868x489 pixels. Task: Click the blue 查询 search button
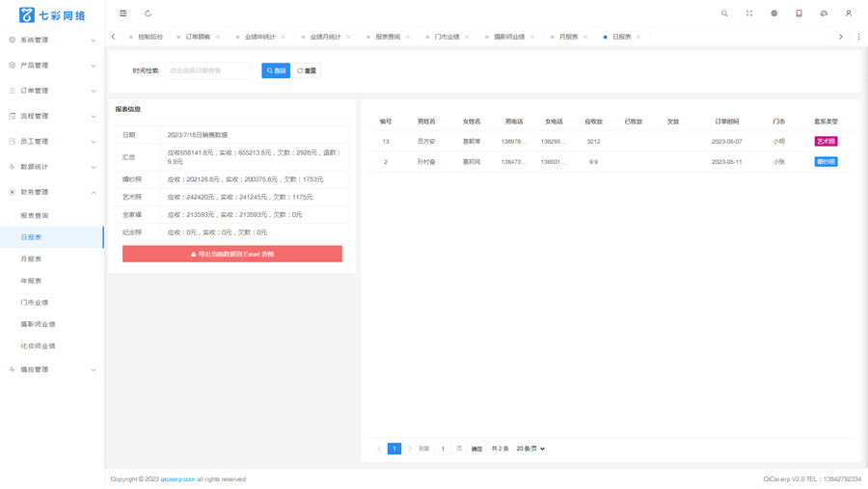coord(276,70)
